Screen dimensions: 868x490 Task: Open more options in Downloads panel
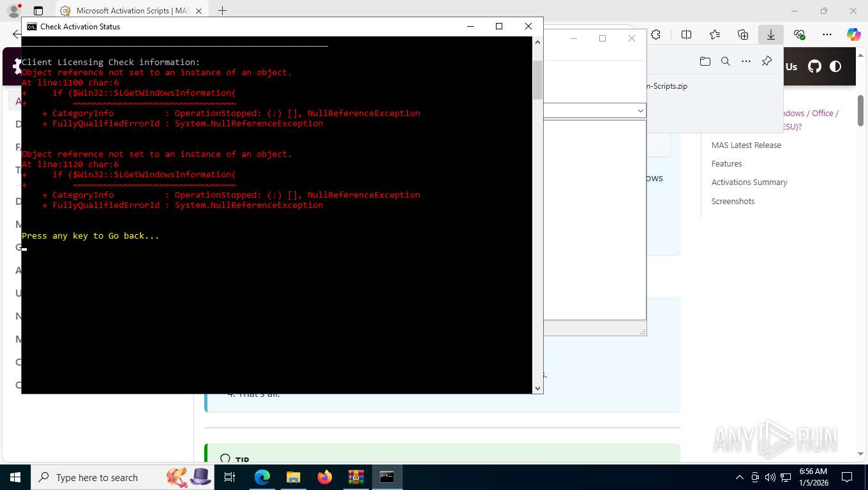[746, 61]
